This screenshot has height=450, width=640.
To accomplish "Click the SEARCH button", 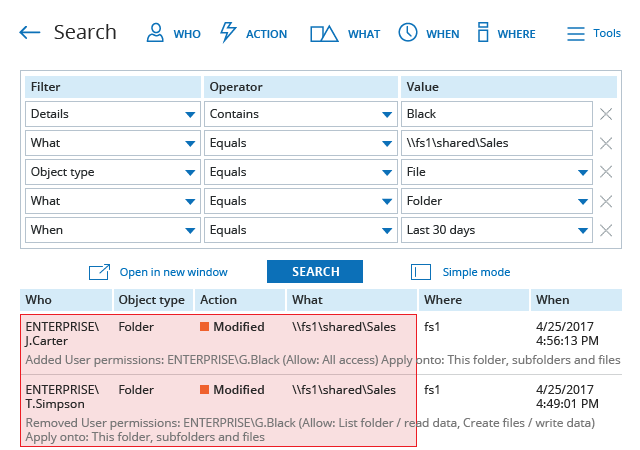I will coord(315,272).
